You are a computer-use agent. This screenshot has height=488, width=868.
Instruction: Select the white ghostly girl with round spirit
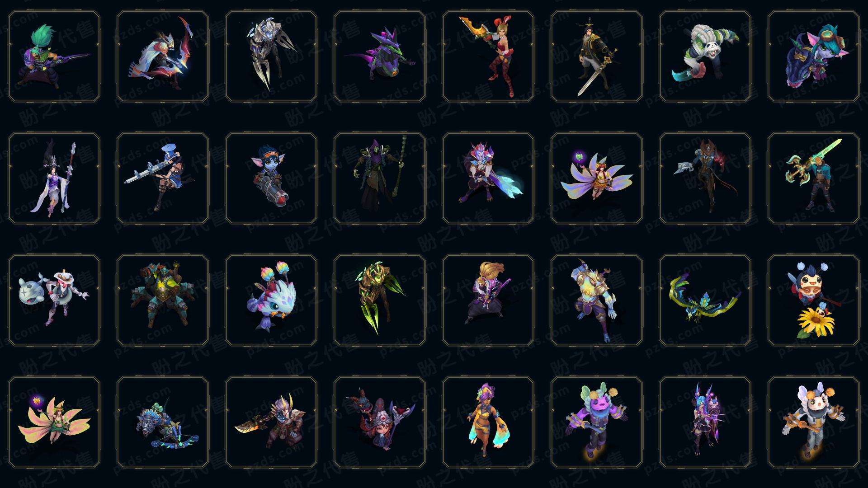pos(54,300)
